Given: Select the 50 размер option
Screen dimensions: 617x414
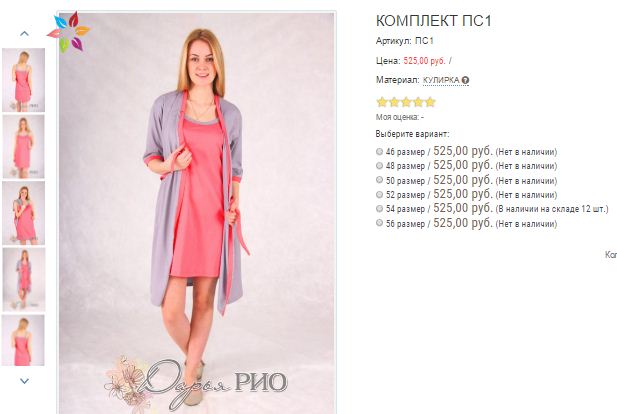Looking at the screenshot, I should point(379,180).
